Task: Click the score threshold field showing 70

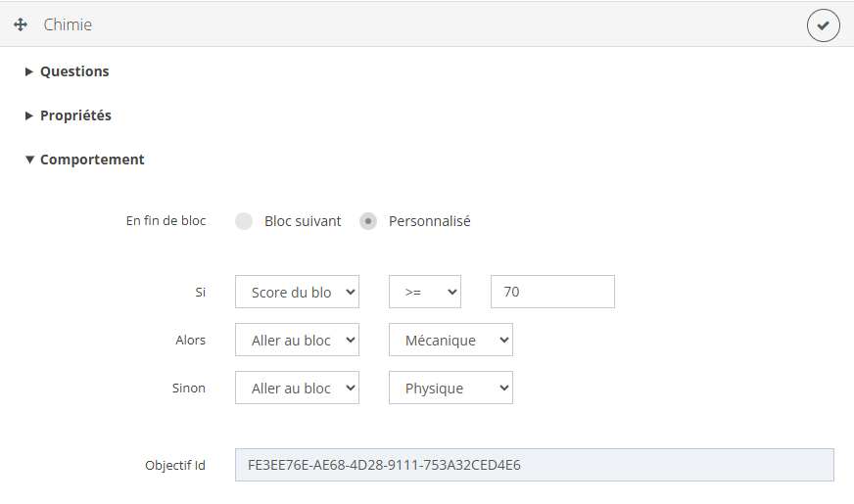Action: [x=552, y=292]
